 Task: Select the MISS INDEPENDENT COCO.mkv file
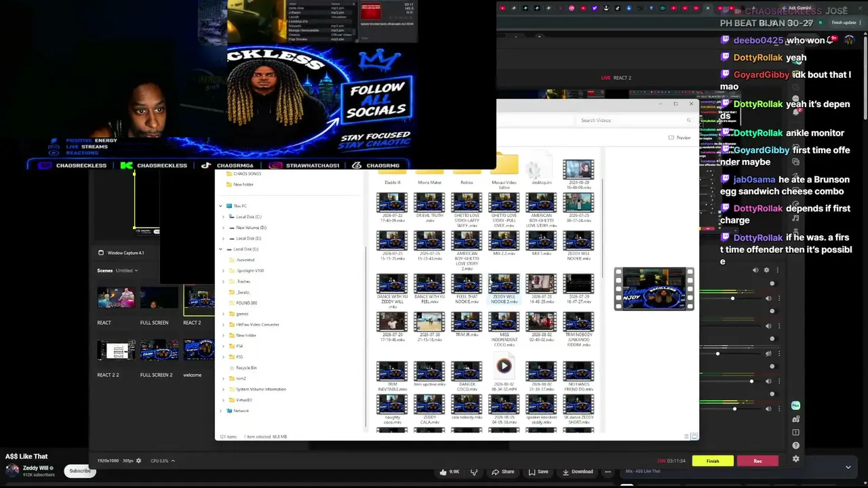(504, 329)
